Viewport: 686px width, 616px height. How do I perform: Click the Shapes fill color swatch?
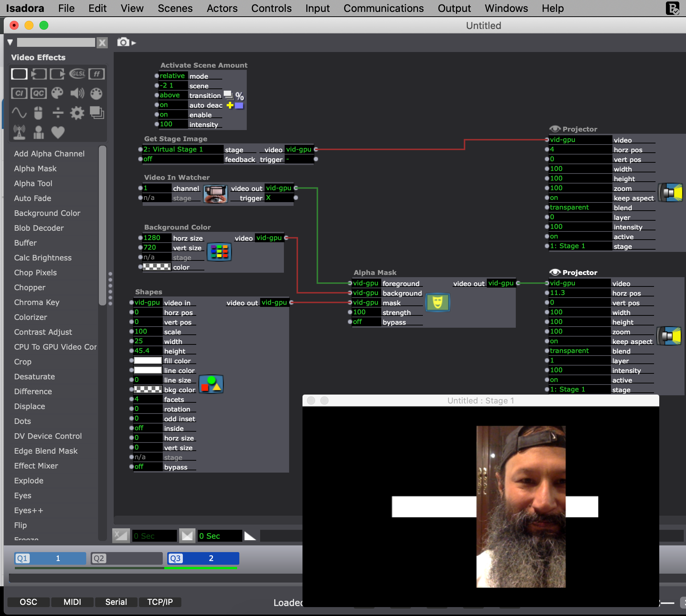(x=148, y=360)
